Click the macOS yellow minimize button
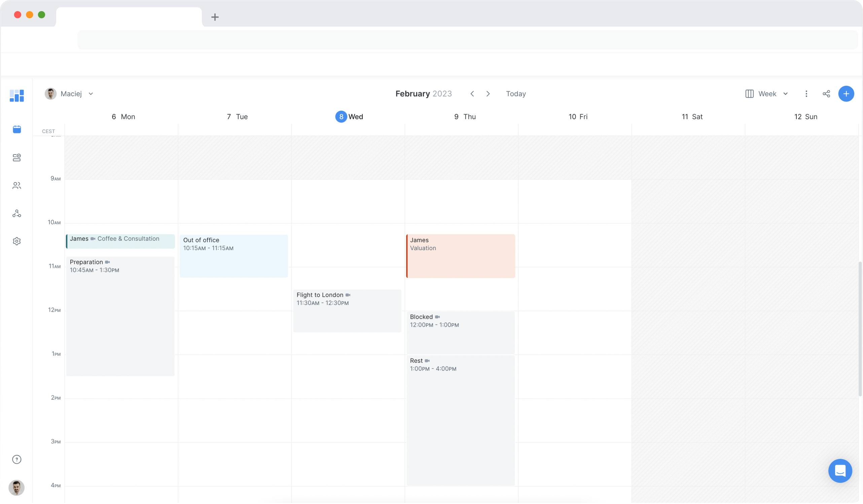863x504 pixels. [x=30, y=15]
